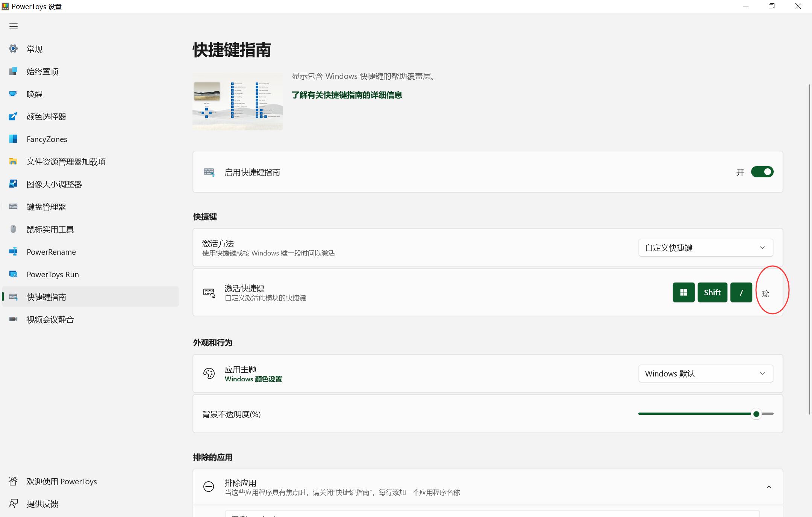Select the Image Resizer (图像大小调整器) icon
812x517 pixels.
(13, 184)
